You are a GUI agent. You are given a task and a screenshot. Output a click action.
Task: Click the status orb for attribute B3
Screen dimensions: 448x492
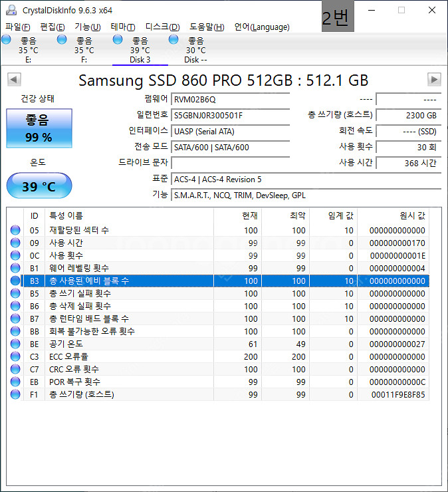click(15, 281)
